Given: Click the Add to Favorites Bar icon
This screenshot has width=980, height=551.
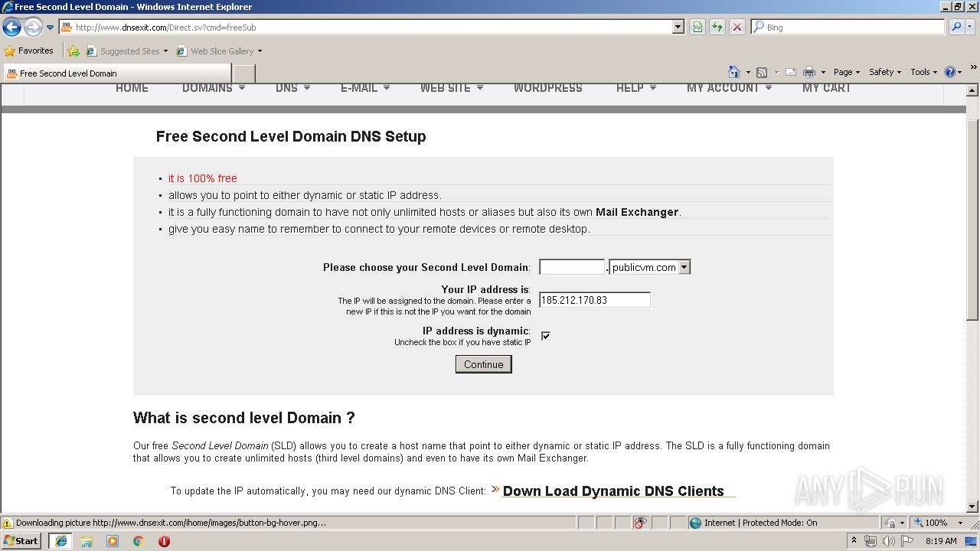Looking at the screenshot, I should coord(73,51).
